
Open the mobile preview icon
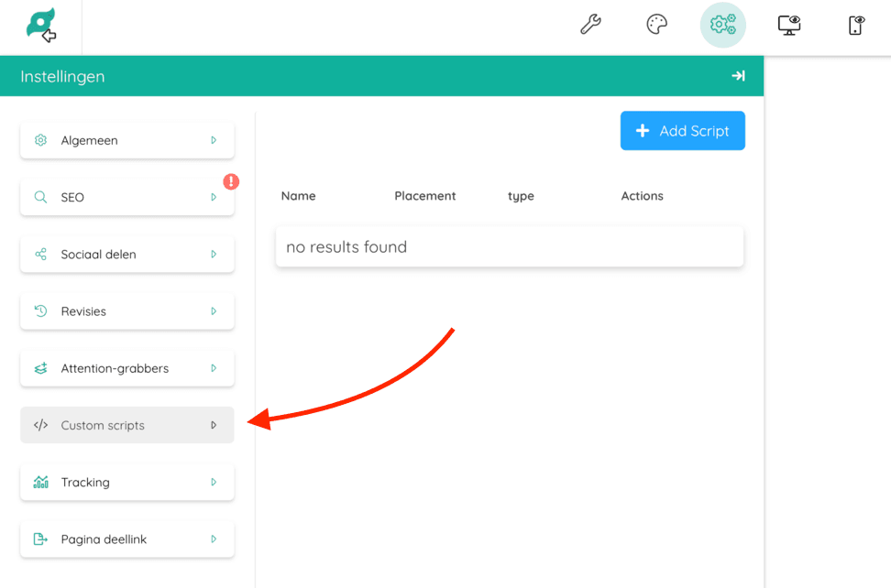pos(855,25)
